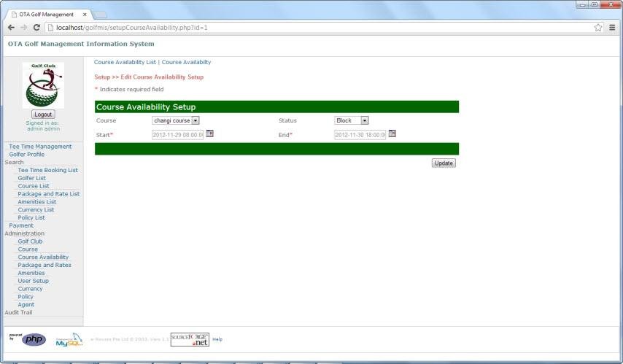Click the Administration heading in sidebar
623x364 pixels.
24,233
